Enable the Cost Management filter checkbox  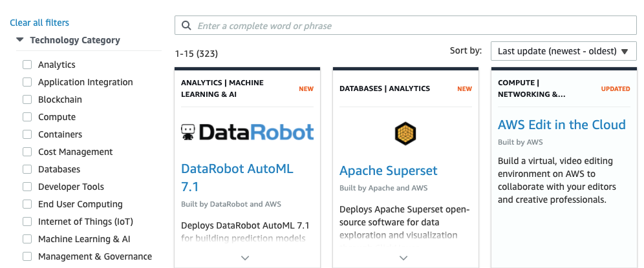[27, 152]
